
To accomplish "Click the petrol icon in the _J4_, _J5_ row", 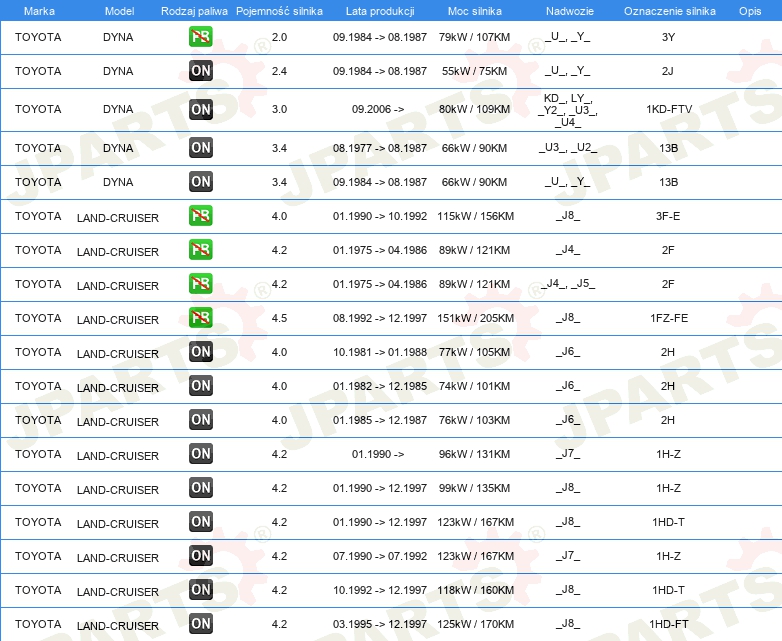I will click(x=200, y=284).
